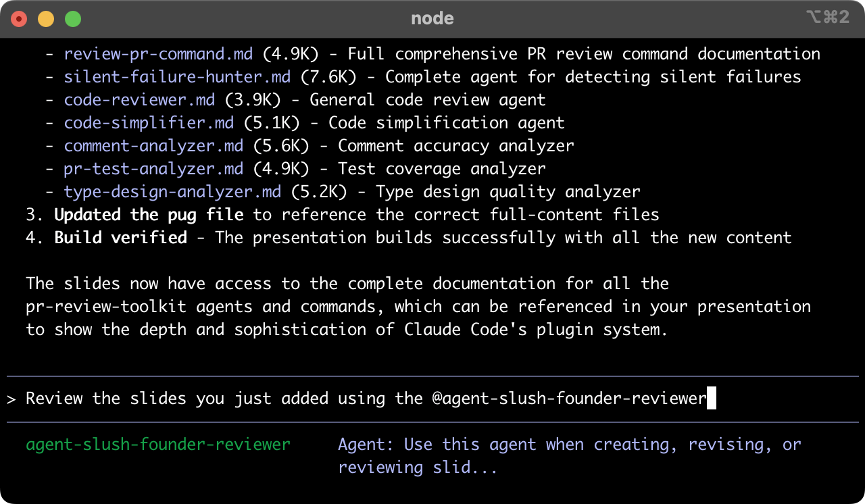Viewport: 865px width, 504px height.
Task: Open the review-pr-command.md file link
Action: pos(157,53)
